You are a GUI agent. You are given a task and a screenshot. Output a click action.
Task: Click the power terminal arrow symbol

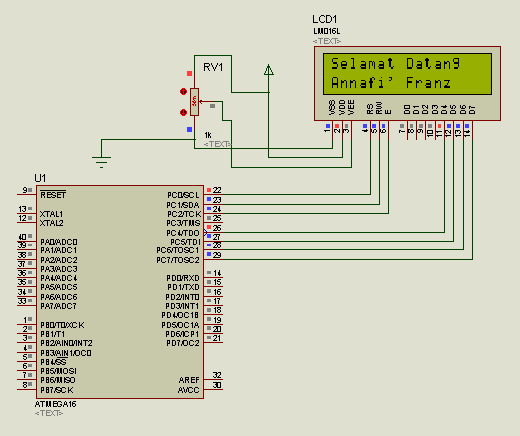(269, 70)
